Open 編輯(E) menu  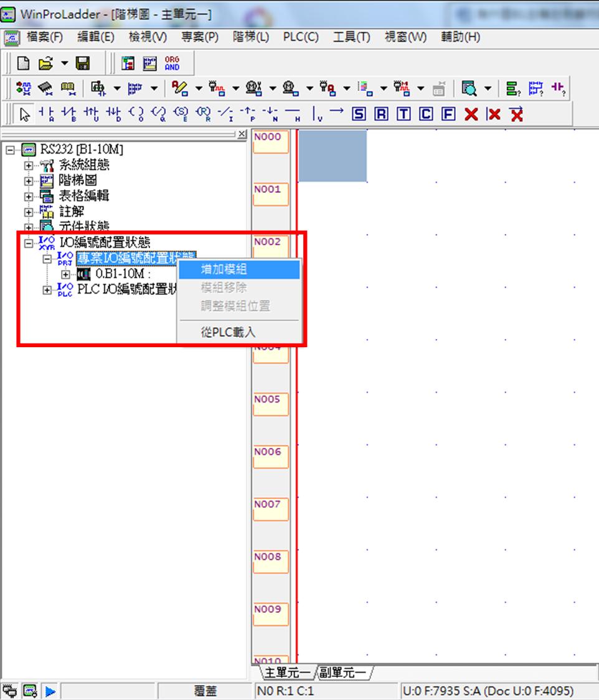click(96, 37)
